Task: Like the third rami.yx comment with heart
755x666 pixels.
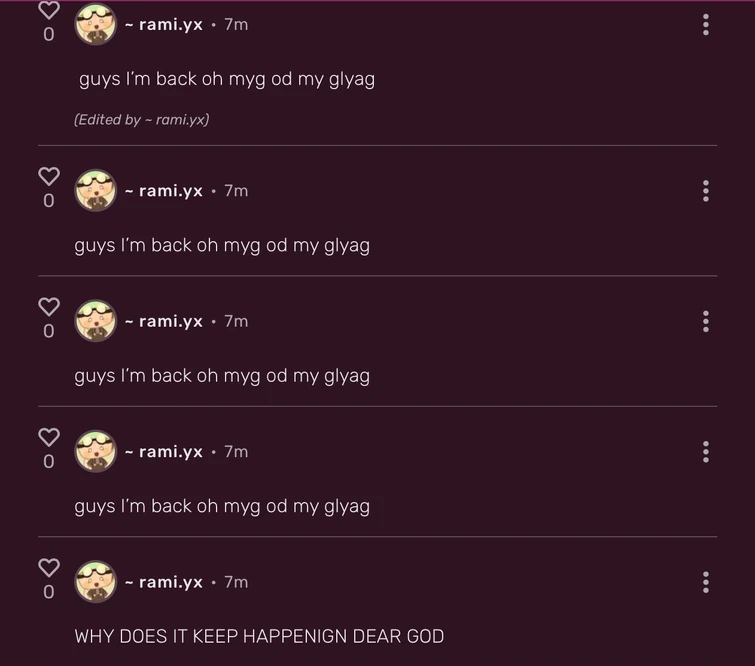Action: 49,307
